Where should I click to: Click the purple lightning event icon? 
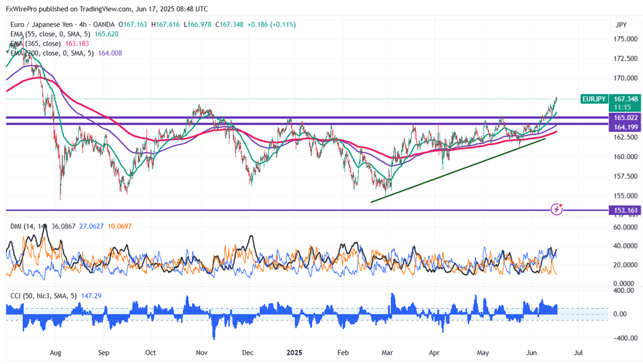point(557,209)
